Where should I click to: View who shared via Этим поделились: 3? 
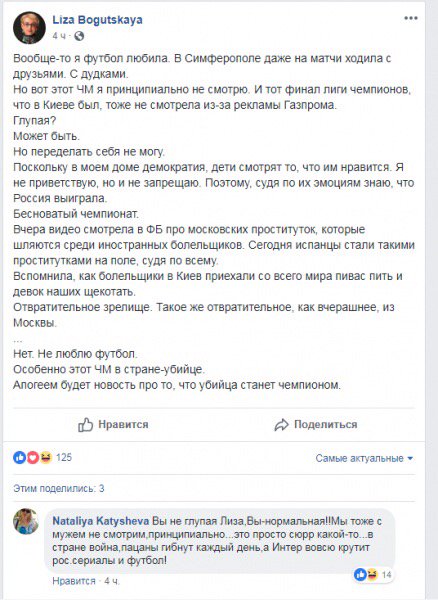pos(59,488)
